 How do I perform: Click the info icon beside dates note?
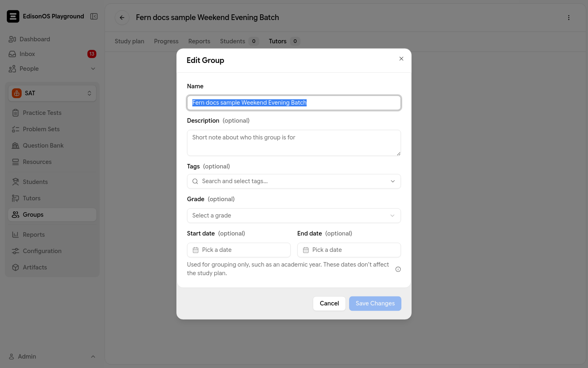pyautogui.click(x=398, y=269)
